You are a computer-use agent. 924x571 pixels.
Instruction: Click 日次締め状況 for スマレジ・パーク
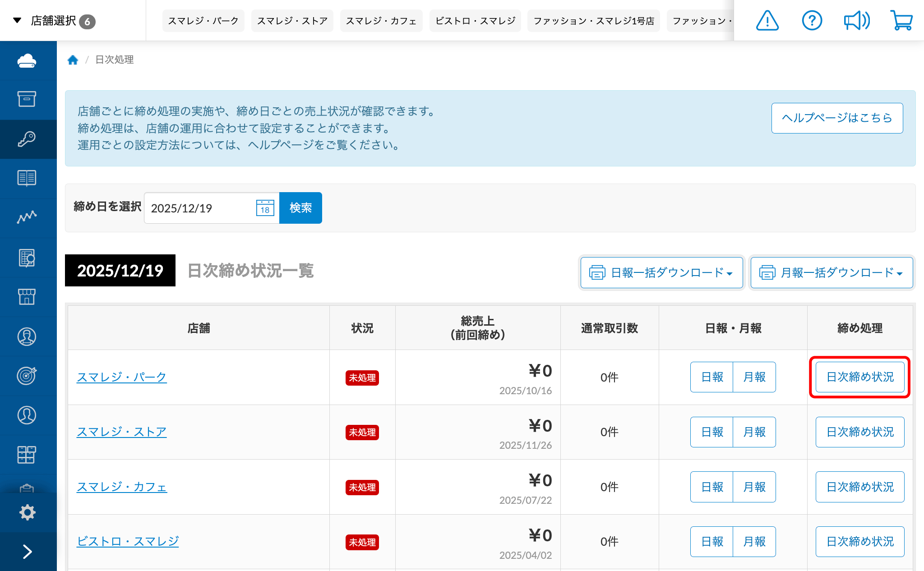pyautogui.click(x=859, y=377)
